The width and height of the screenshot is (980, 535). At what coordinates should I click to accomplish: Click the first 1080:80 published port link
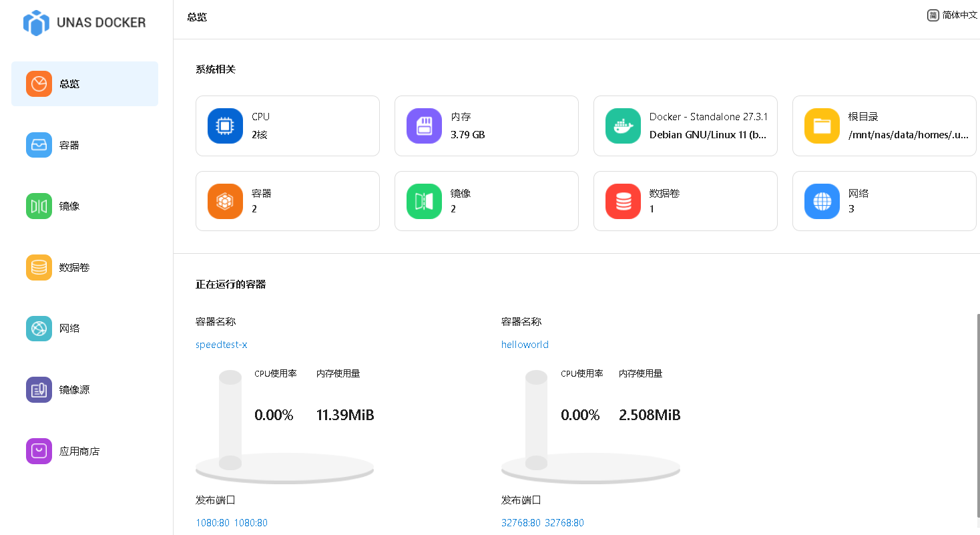[x=212, y=523]
